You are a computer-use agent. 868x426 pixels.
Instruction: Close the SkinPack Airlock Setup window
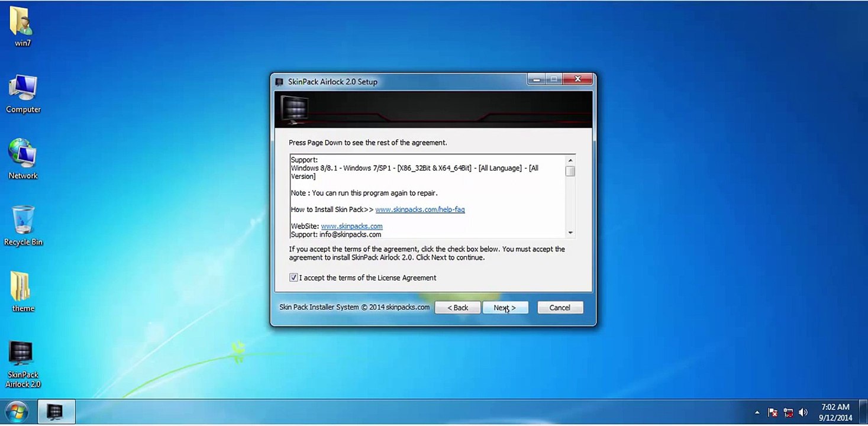coord(577,79)
